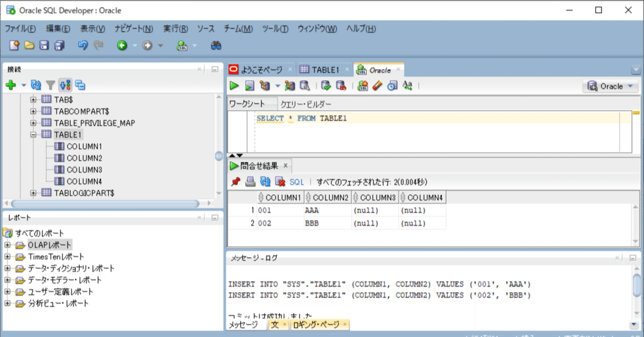The image size is (644, 337).
Task: Rollback the transaction
Action: pyautogui.click(x=341, y=86)
